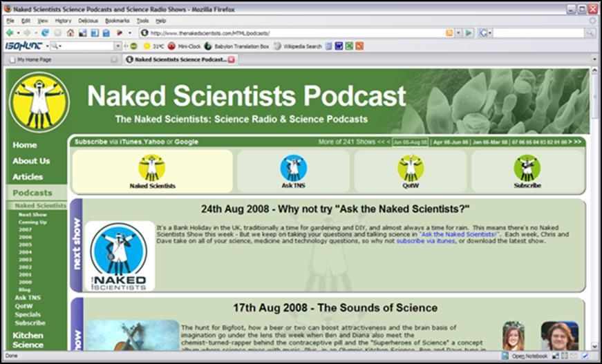Open About Us in the sidebar

pyautogui.click(x=31, y=161)
